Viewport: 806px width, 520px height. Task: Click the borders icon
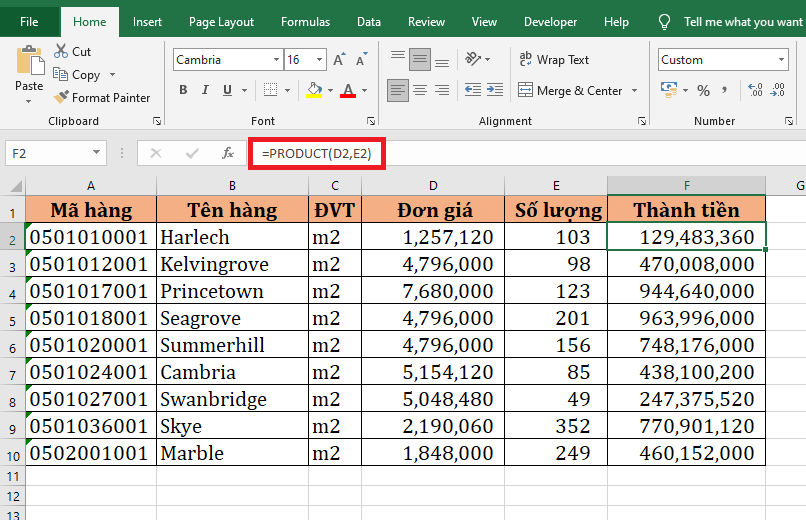pos(270,90)
